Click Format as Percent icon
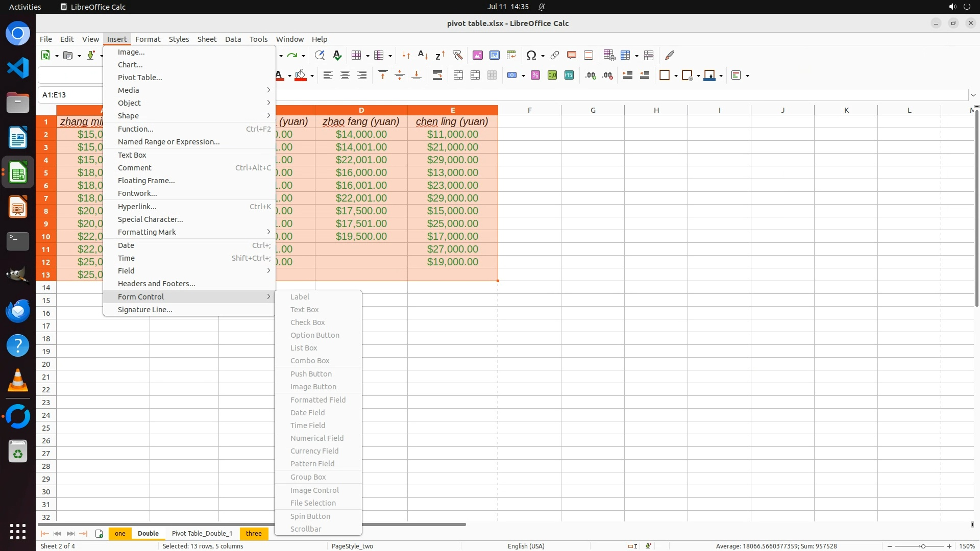This screenshot has width=980, height=551. click(535, 76)
